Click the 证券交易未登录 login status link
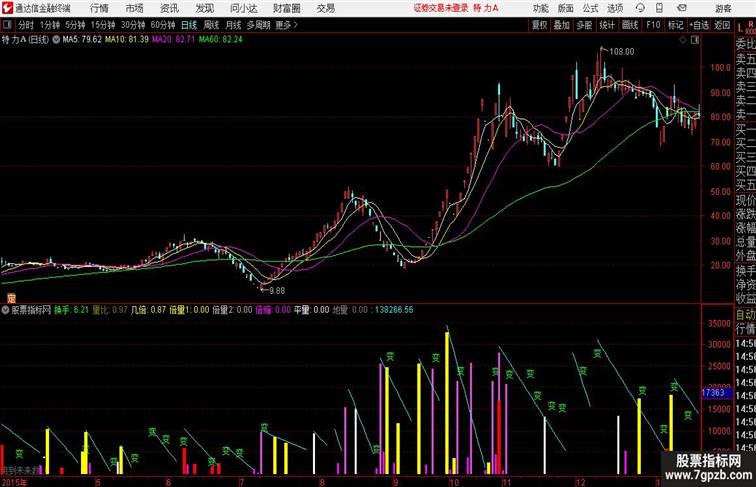This screenshot has width=756, height=487. [441, 8]
